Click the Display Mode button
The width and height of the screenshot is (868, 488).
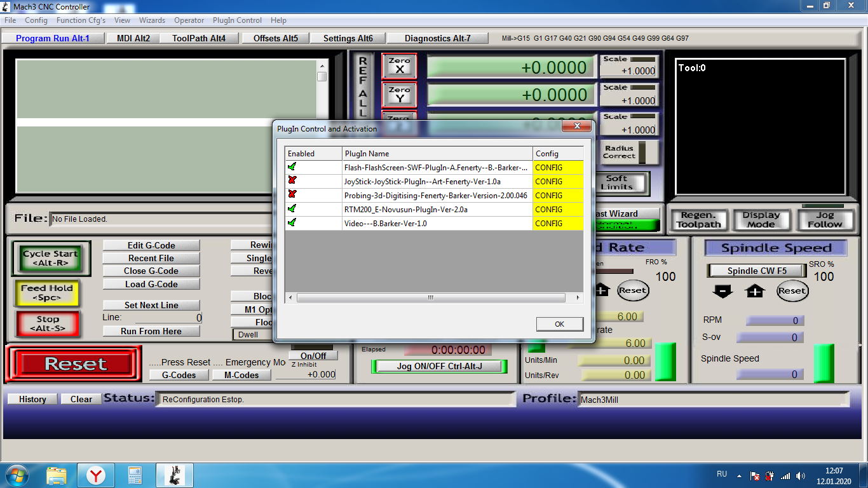point(761,220)
